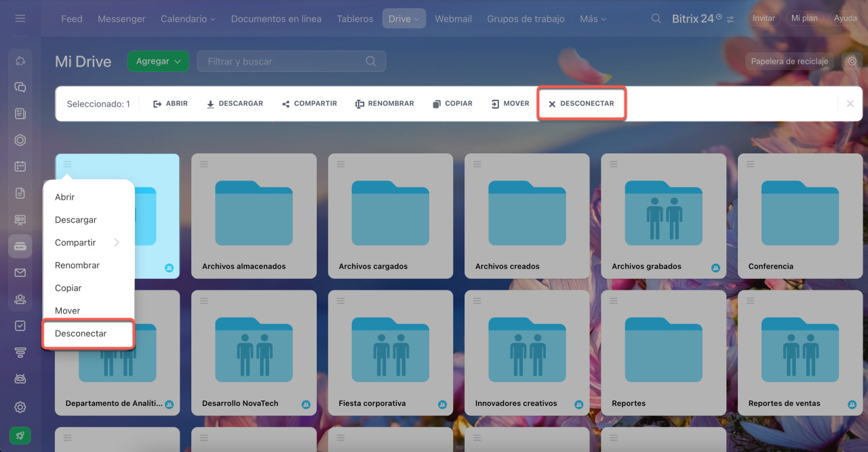This screenshot has height=452, width=868.
Task: Expand the Agregar dropdown button
Action: 158,61
